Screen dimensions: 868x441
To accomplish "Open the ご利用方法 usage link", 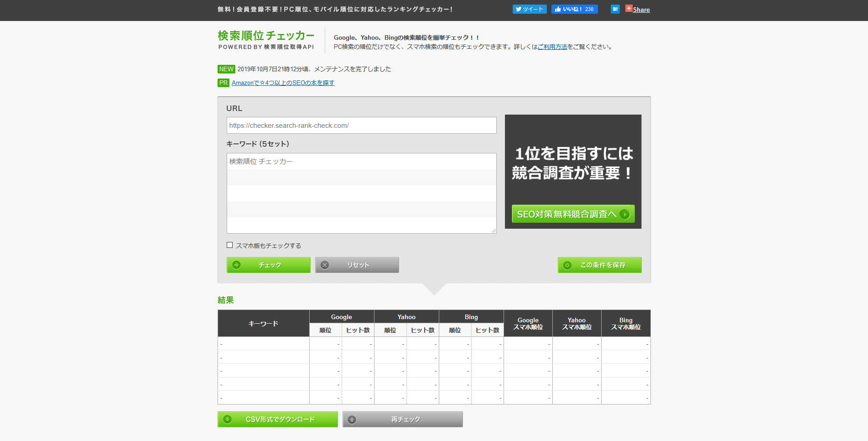I will (552, 47).
